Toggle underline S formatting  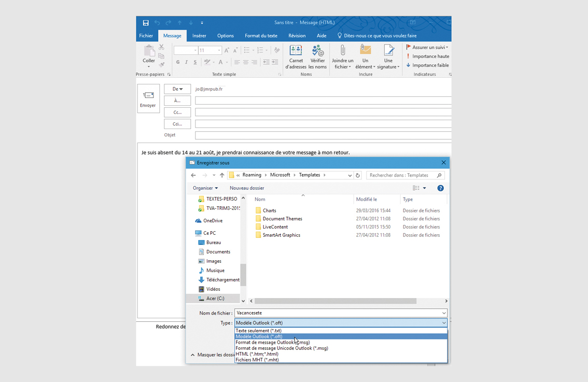click(195, 62)
